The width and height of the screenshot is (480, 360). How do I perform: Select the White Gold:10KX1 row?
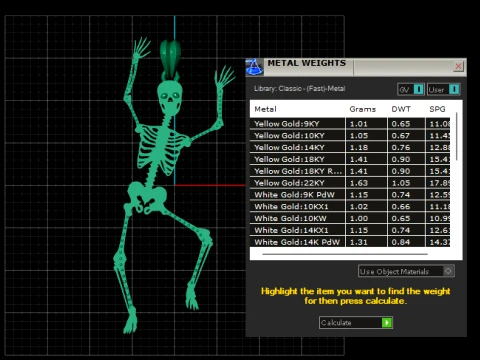[350, 207]
